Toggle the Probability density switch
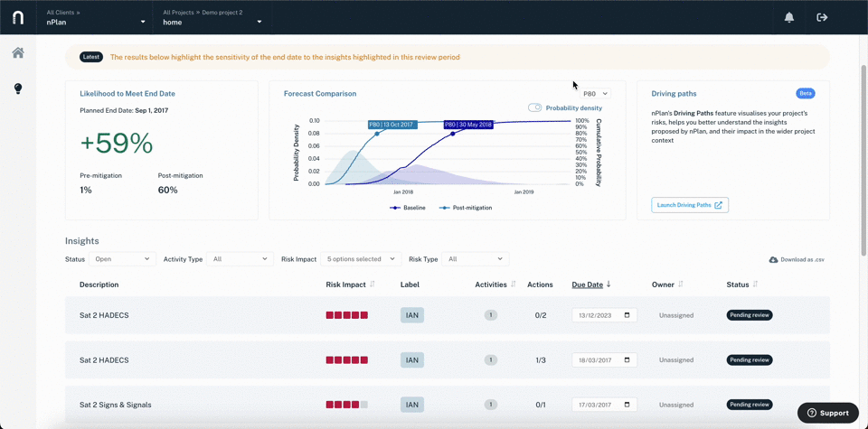Image resolution: width=868 pixels, height=429 pixels. pos(534,107)
